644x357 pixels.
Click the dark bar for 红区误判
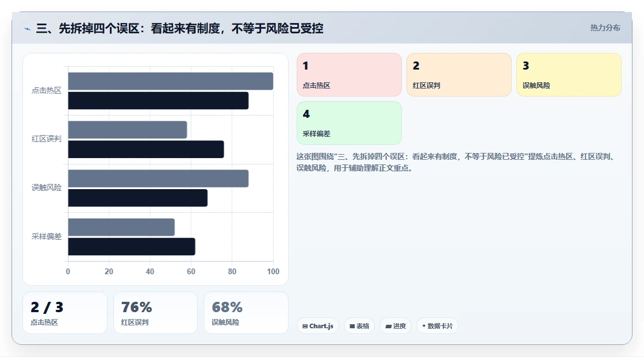pos(146,149)
